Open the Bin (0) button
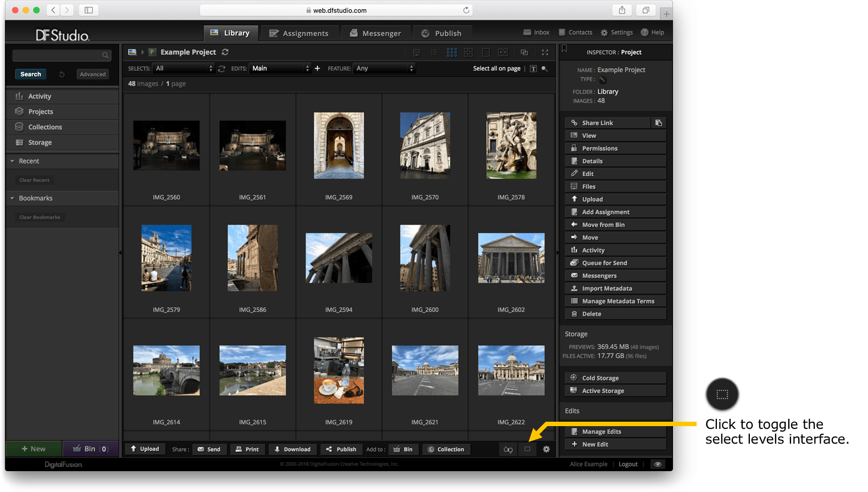This screenshot has width=868, height=492. (x=91, y=449)
